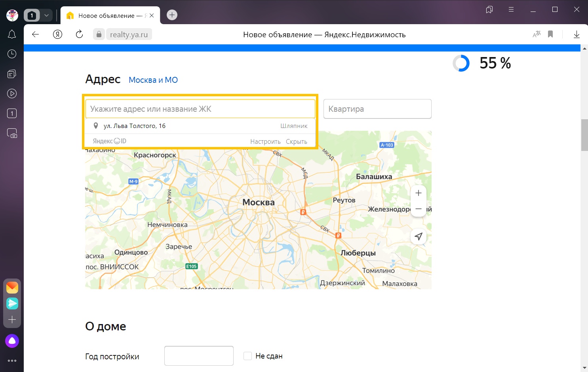The image size is (588, 372).
Task: Focus the Год постройки field
Action: pyautogui.click(x=199, y=356)
